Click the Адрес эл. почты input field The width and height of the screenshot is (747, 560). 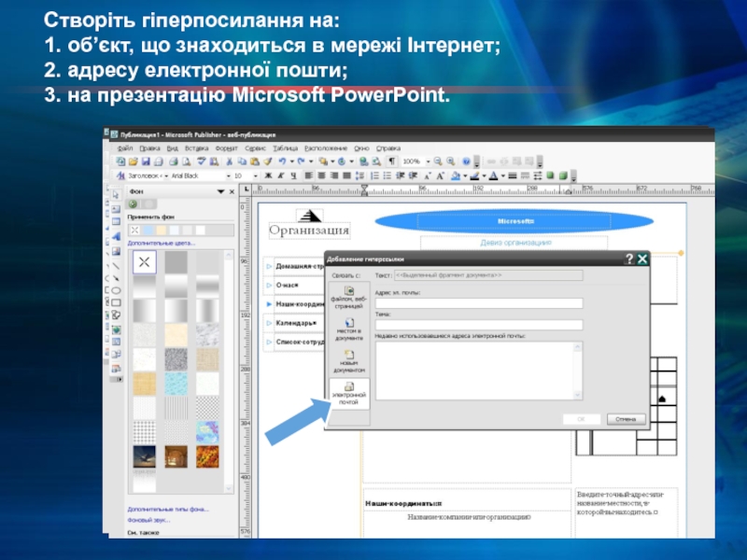(479, 303)
